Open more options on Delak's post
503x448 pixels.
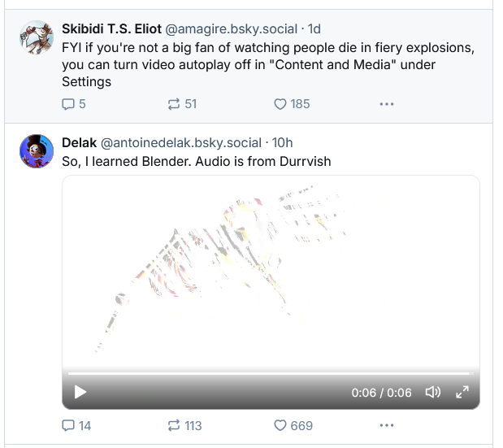pos(387,425)
